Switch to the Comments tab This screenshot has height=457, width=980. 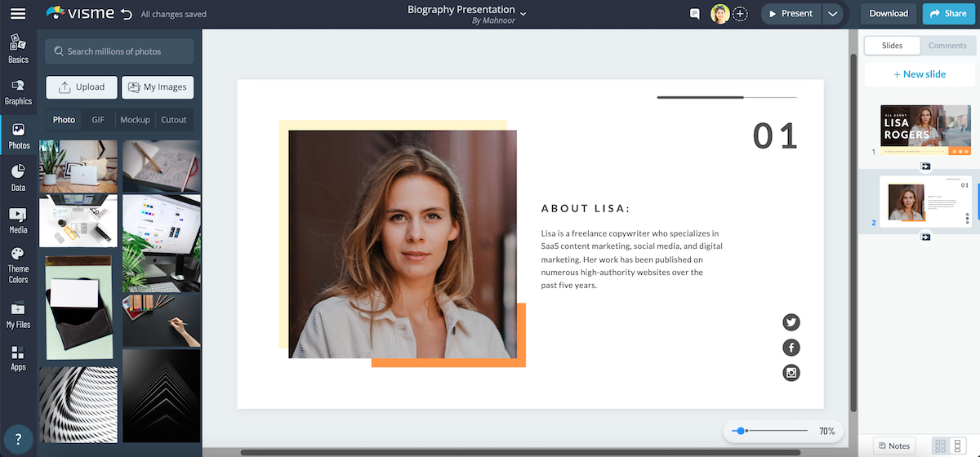(x=947, y=46)
